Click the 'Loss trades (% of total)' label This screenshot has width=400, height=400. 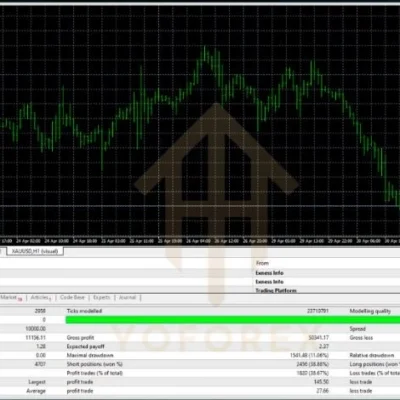point(375,373)
